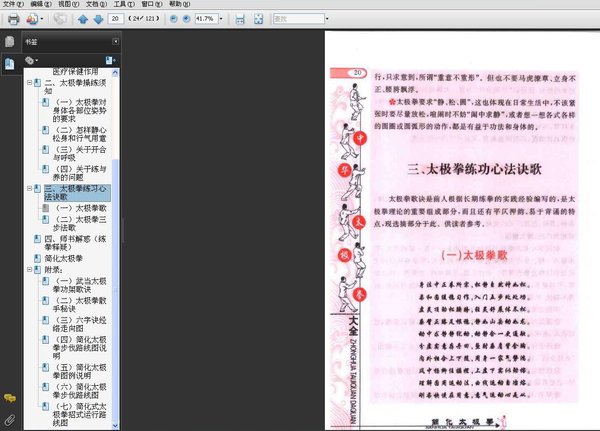This screenshot has width=600, height=431.
Task: Collapse the 附录 bookmark node
Action: pyautogui.click(x=29, y=269)
